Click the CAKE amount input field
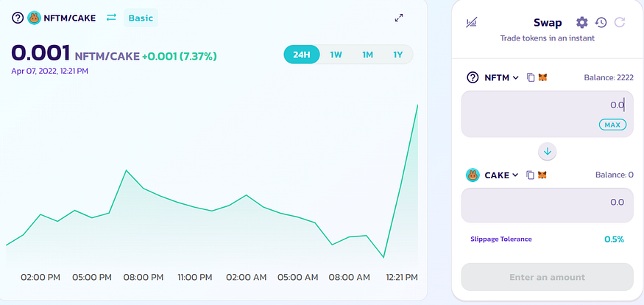This screenshot has height=305, width=644. (x=547, y=205)
